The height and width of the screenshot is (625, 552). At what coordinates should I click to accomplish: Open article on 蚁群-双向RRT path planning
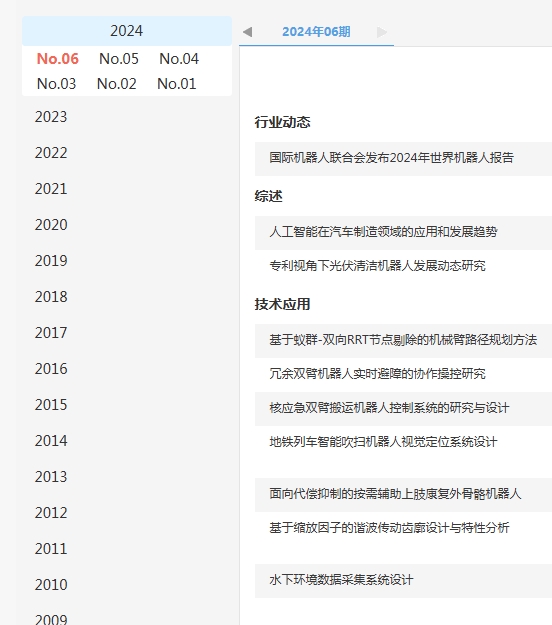click(403, 340)
